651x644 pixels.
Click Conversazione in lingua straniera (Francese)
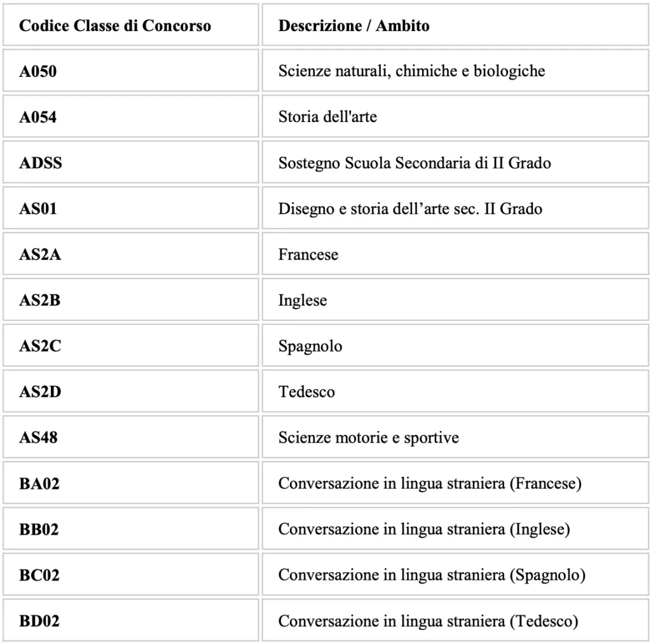click(x=430, y=483)
